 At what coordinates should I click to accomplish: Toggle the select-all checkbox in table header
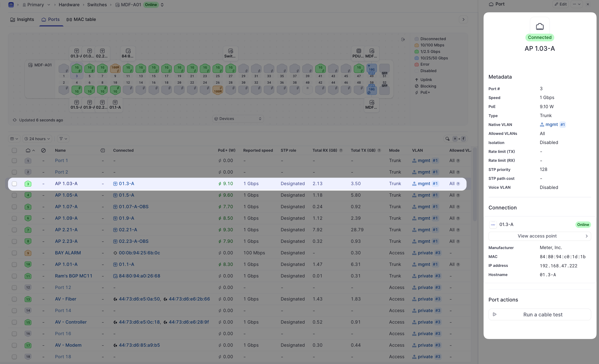point(14,151)
